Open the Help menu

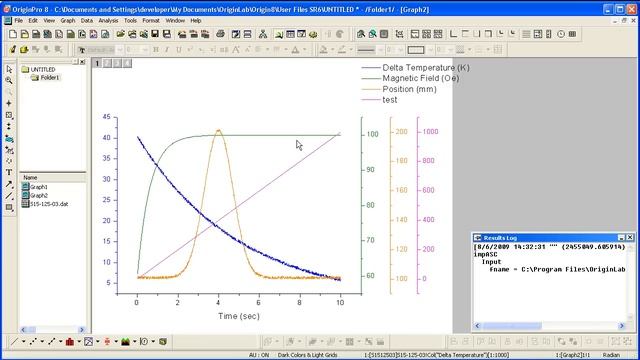pos(196,20)
